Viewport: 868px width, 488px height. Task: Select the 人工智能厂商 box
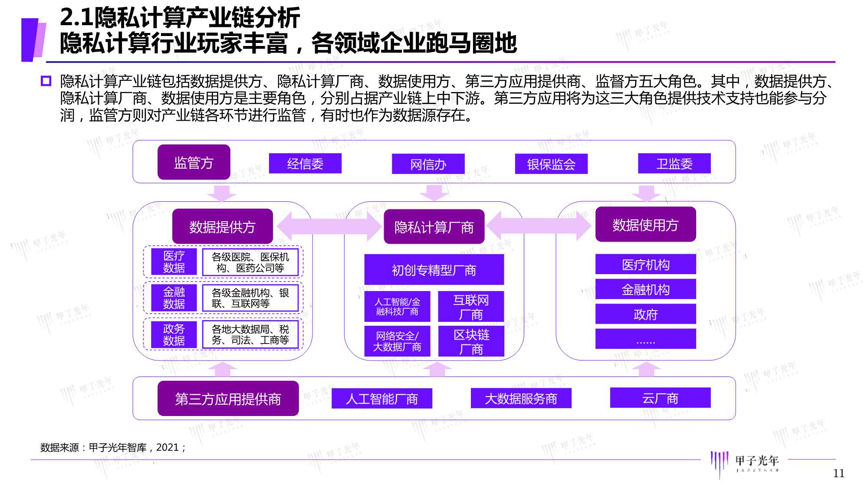point(382,398)
